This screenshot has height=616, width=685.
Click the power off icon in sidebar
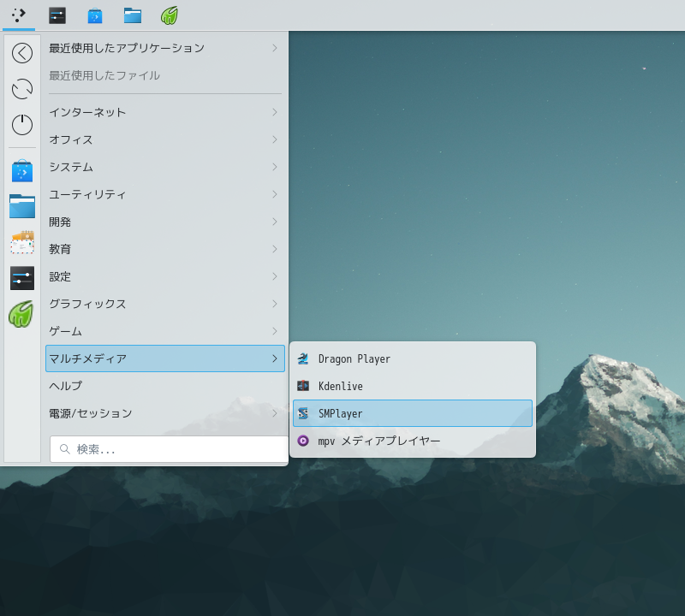coord(22,125)
